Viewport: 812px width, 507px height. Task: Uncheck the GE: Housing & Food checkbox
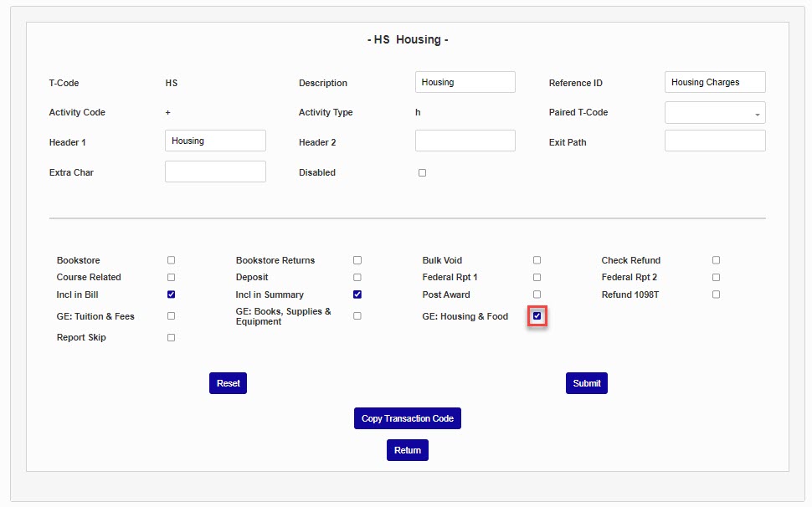click(537, 316)
